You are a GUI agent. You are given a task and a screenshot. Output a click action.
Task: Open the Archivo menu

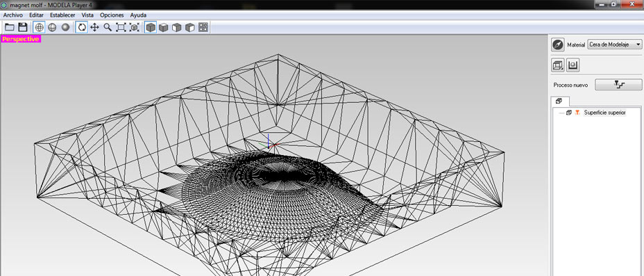click(13, 15)
